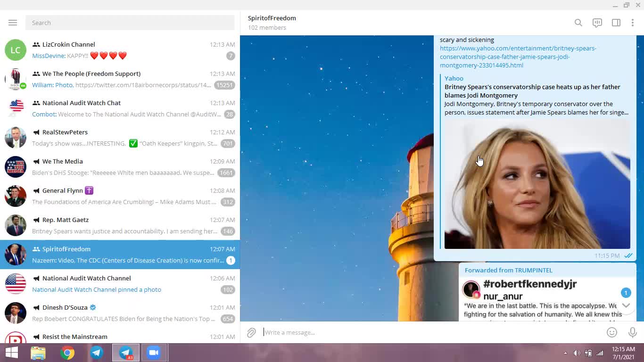Click the Britney Spears article headline in preview
This screenshot has height=362, width=644.
pyautogui.click(x=532, y=91)
